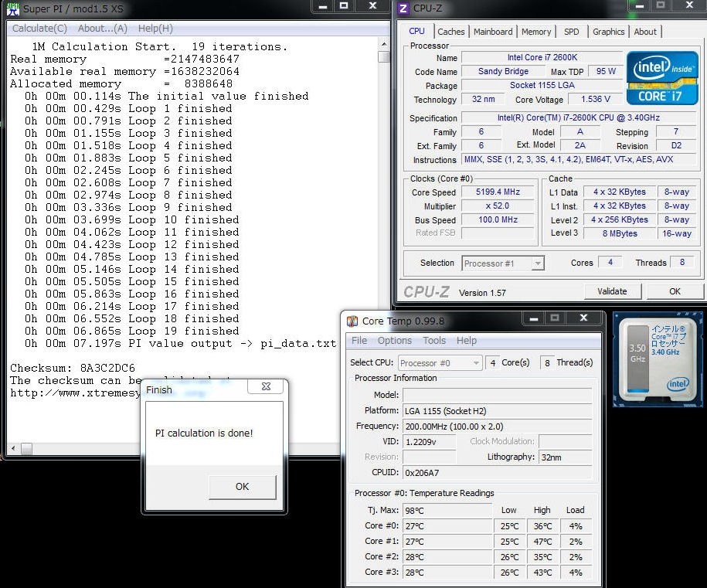Click the Multiplier value x 52.0
The height and width of the screenshot is (588, 707).
click(498, 206)
